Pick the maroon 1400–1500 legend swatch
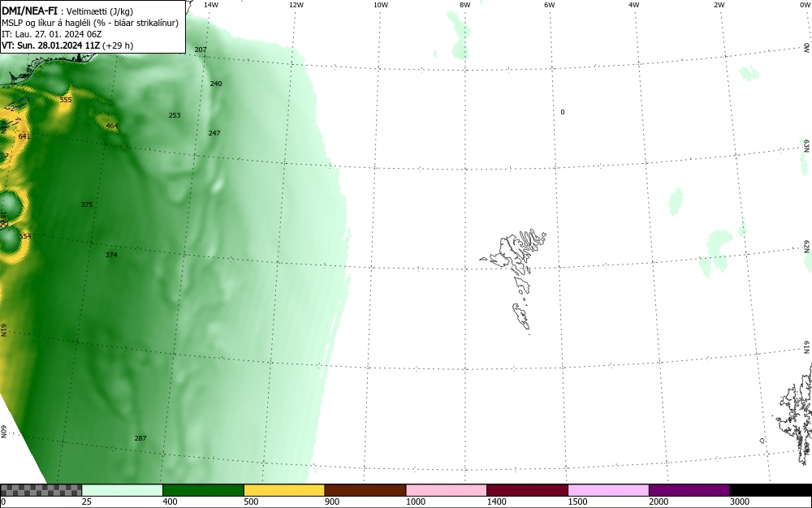Image resolution: width=812 pixels, height=508 pixels. pos(528,490)
